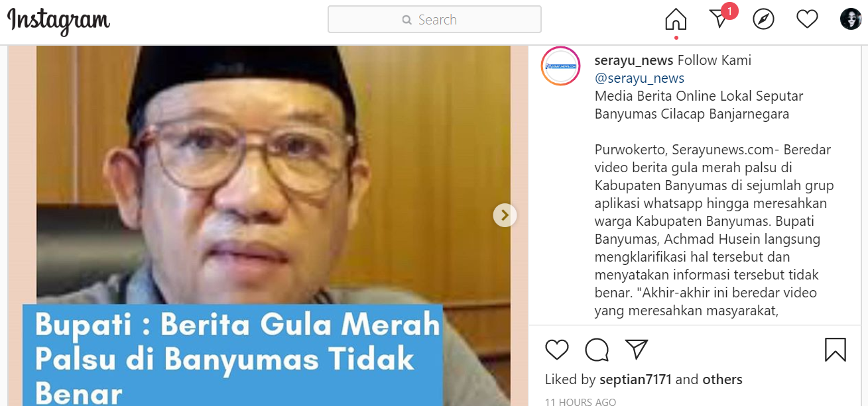Open direct messages with notification badge
Screen dimensions: 868x406
coord(721,19)
